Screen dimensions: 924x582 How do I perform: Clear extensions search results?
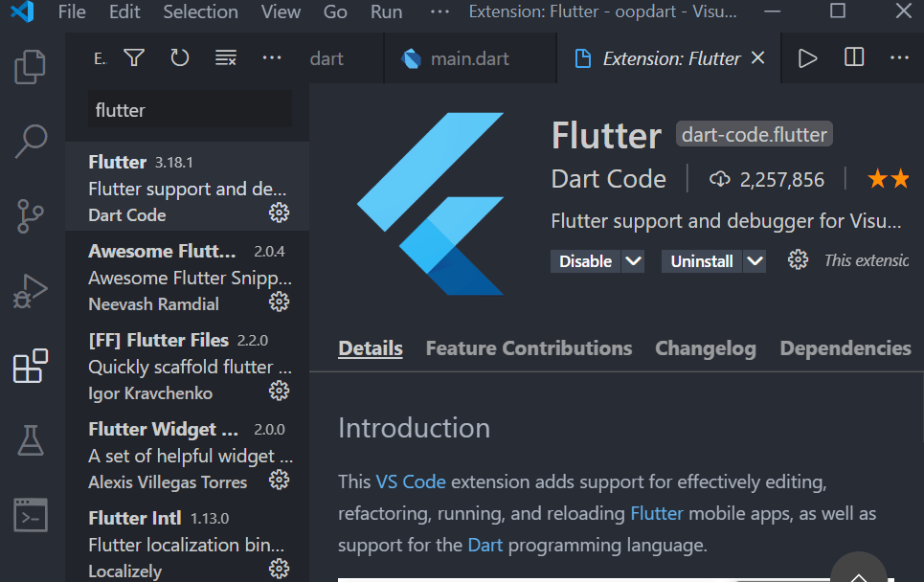pyautogui.click(x=226, y=57)
